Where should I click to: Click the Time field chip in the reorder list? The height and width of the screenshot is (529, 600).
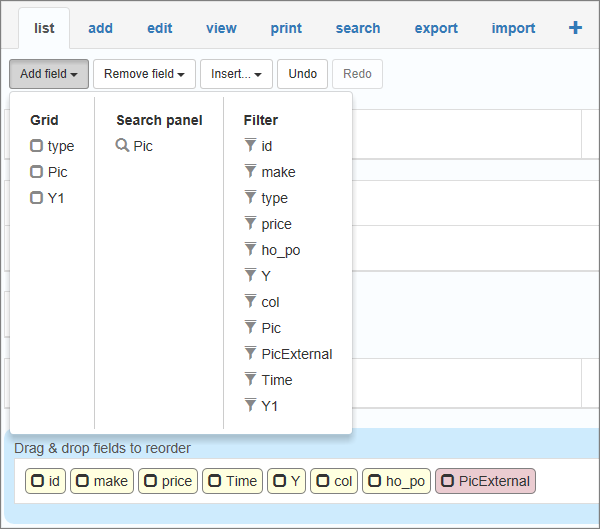[x=233, y=481]
